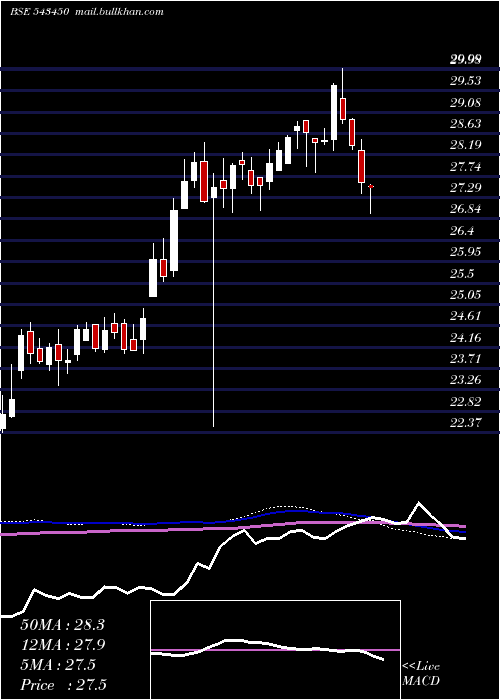Select the 23.26 price axis label
Viewport: 500px width, 700px height.
point(466,380)
